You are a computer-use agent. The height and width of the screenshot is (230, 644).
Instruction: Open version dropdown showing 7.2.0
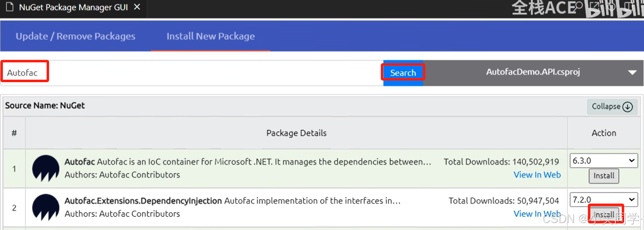604,200
